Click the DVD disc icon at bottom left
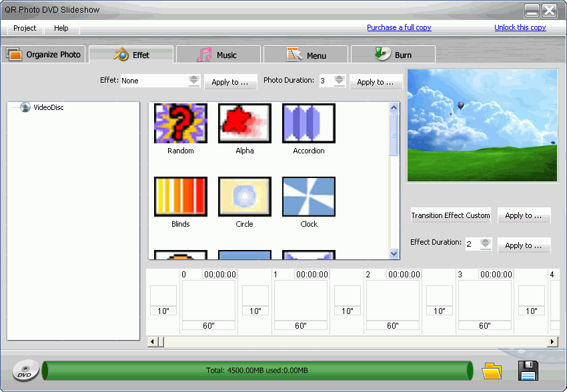Screen dimensions: 567x392 (25, 370)
